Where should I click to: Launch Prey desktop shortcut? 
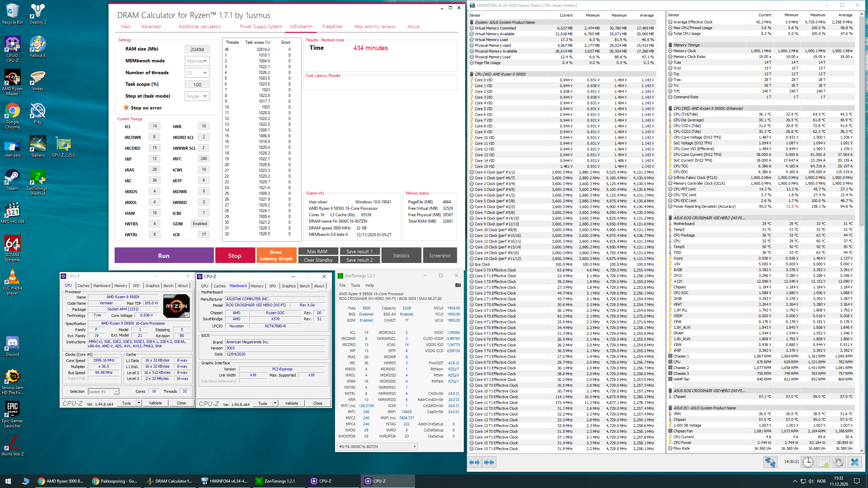38,113
